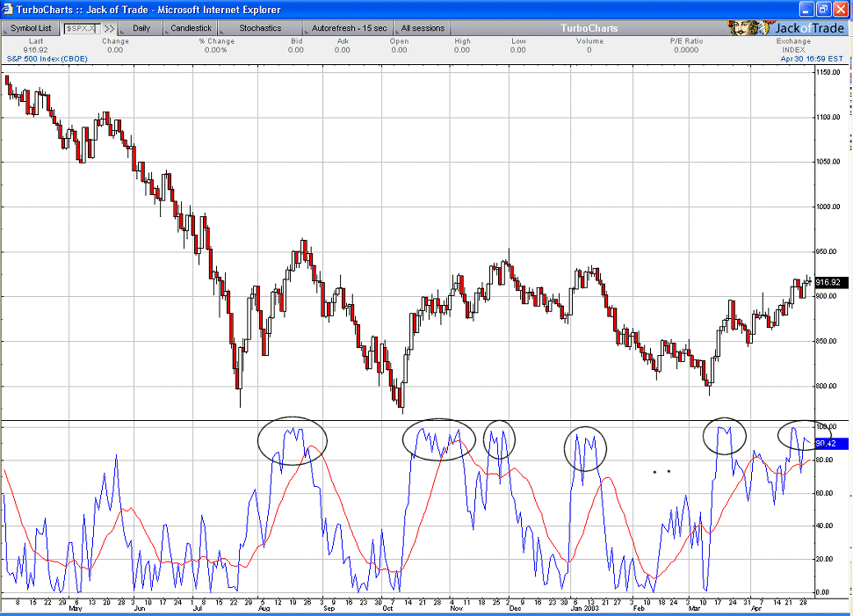Click the 1050.00 price axis label
Image resolution: width=853 pixels, height=616 pixels.
click(x=828, y=162)
